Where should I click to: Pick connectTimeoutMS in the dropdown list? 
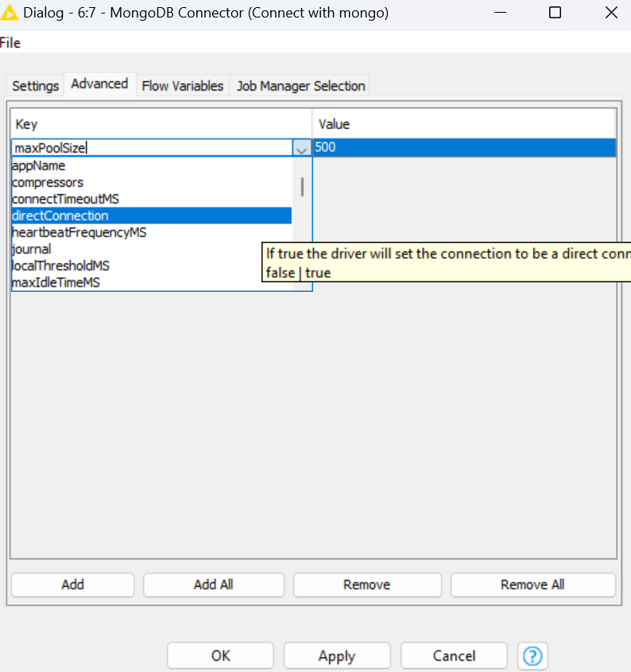(152, 200)
